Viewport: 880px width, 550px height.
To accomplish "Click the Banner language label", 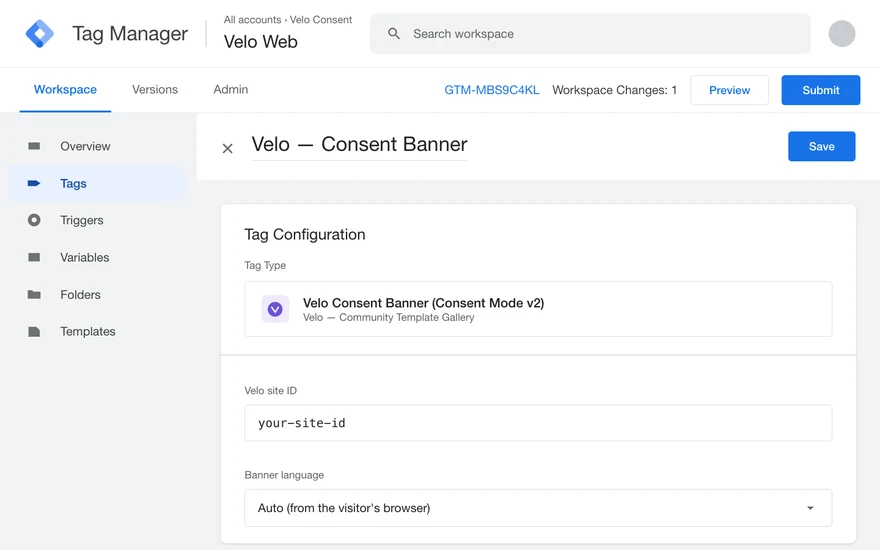I will [x=284, y=475].
